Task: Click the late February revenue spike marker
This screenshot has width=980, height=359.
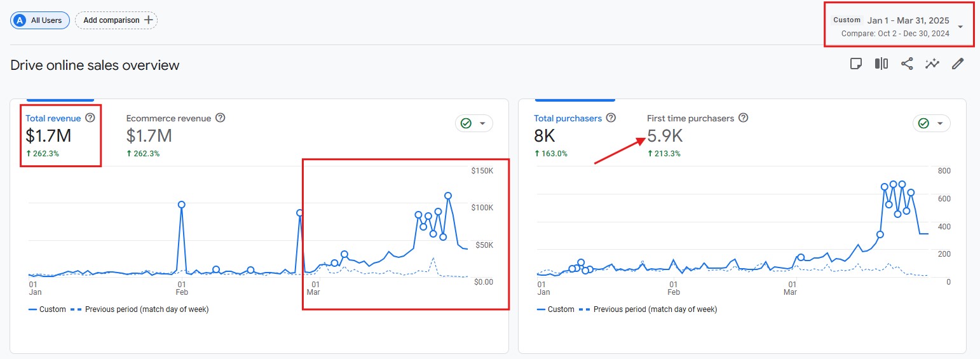Action: (299, 213)
